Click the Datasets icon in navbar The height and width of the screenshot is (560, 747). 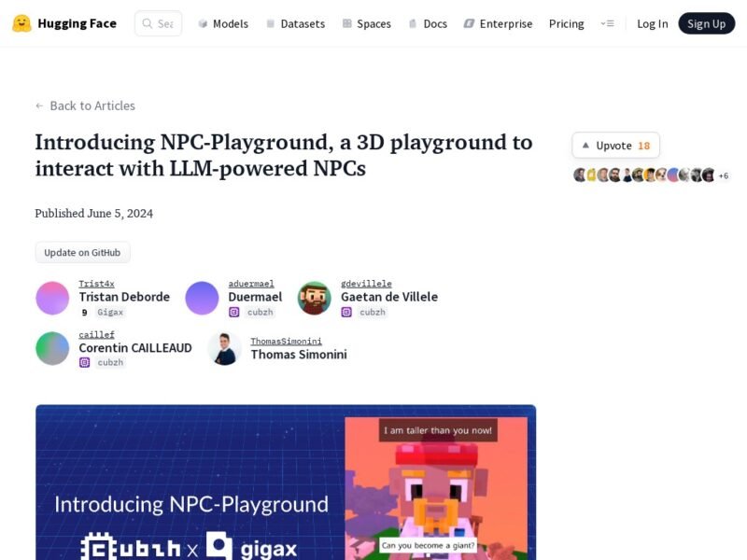tap(270, 24)
